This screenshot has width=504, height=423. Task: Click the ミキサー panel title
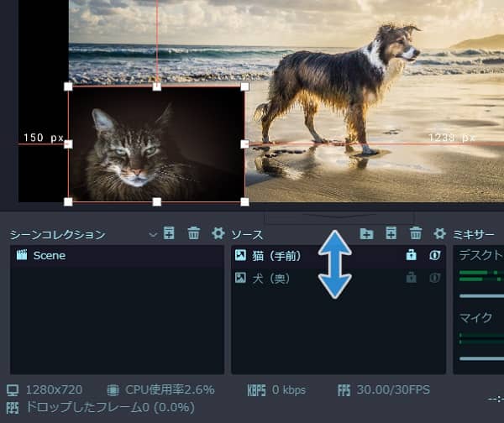(x=473, y=235)
